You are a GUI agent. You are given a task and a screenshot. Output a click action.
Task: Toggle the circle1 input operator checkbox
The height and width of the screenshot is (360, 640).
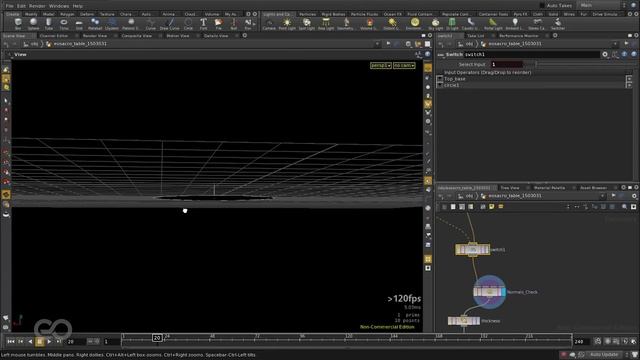pos(440,85)
